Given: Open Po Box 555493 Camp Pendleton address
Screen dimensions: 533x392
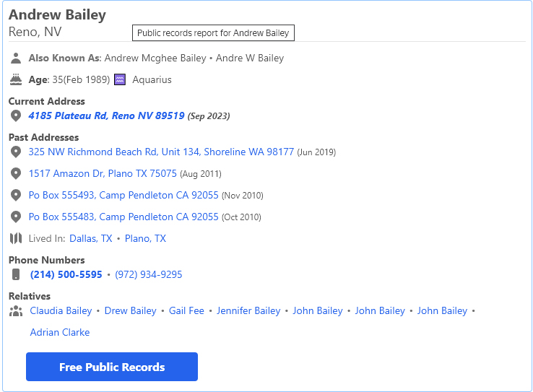Looking at the screenshot, I should tap(123, 195).
